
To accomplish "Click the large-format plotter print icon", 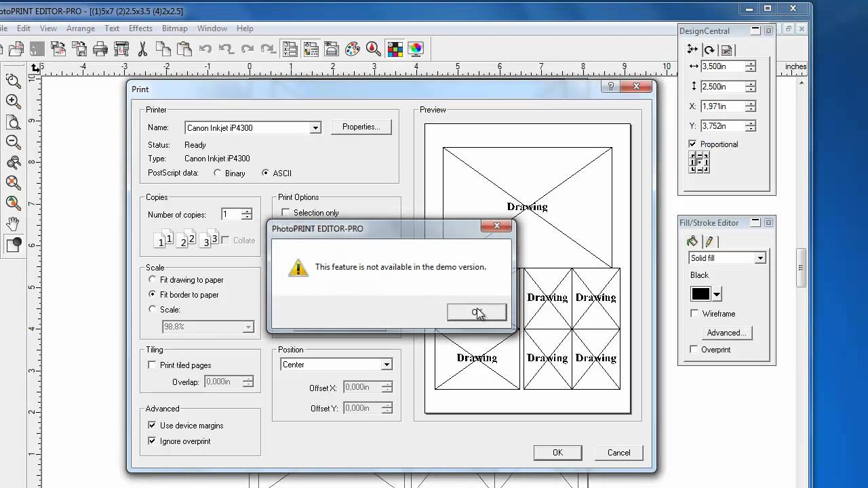I will 121,49.
